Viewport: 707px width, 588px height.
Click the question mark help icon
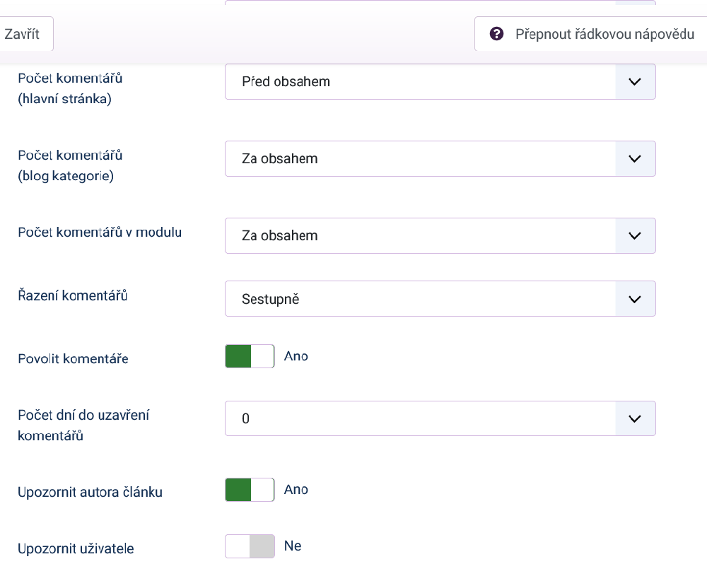(x=496, y=34)
